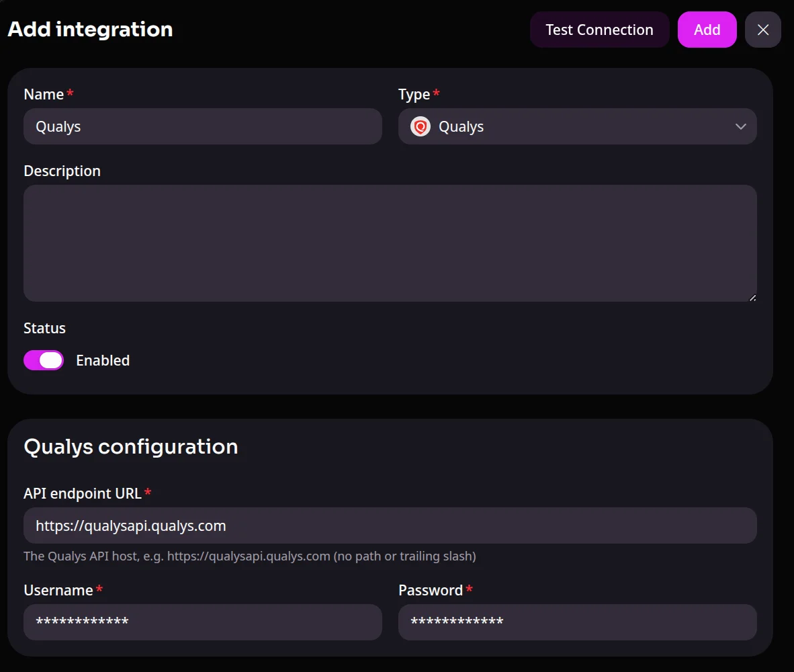
Task: Click the Qualys API host hint text
Action: point(250,556)
